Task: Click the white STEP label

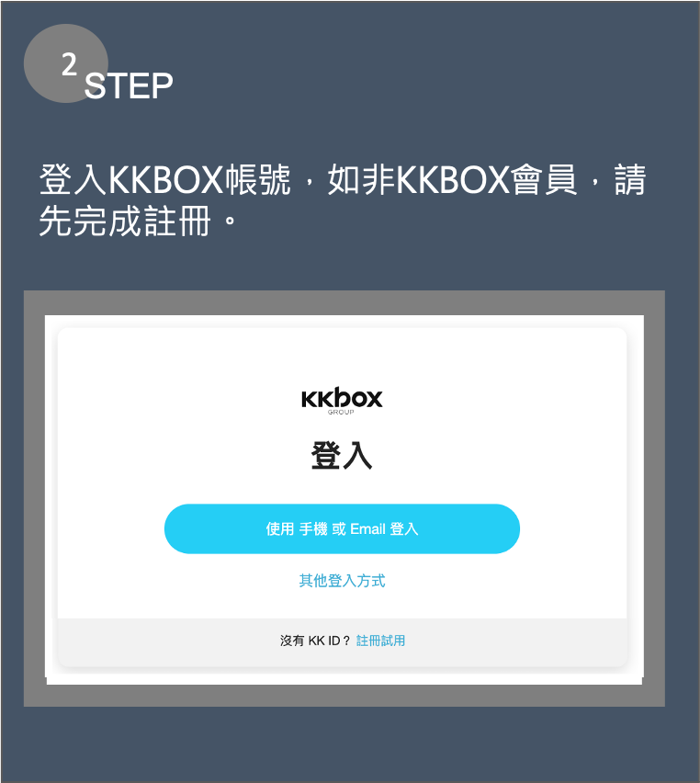Action: coord(129,85)
